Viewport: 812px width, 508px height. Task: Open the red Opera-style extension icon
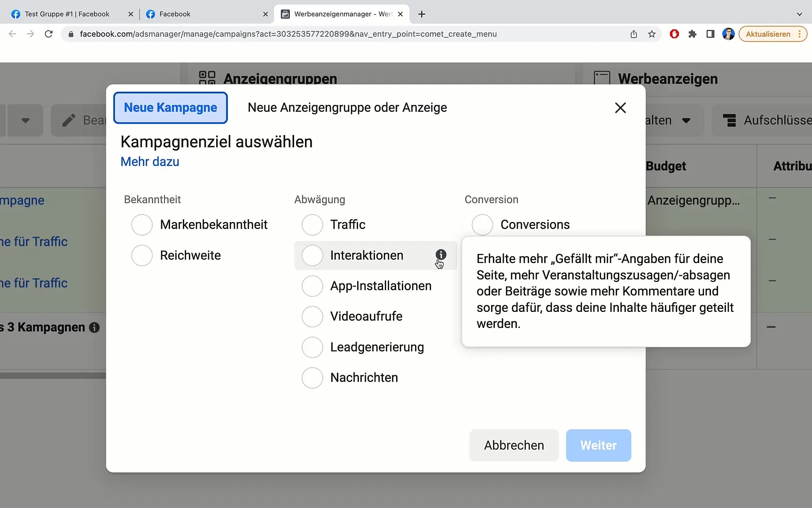(x=674, y=34)
